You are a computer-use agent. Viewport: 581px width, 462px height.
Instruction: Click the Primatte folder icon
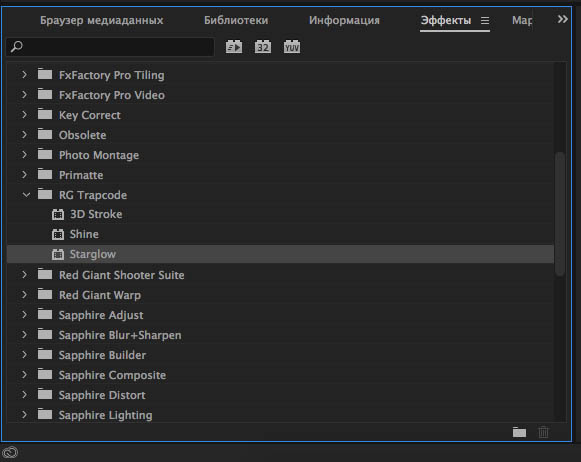click(45, 174)
